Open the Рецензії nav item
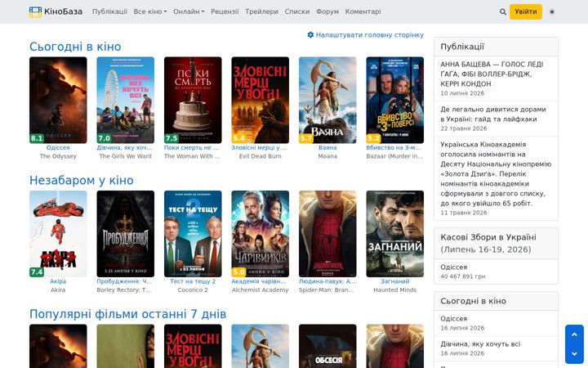Screen dimensions: 588x368 (x=225, y=11)
